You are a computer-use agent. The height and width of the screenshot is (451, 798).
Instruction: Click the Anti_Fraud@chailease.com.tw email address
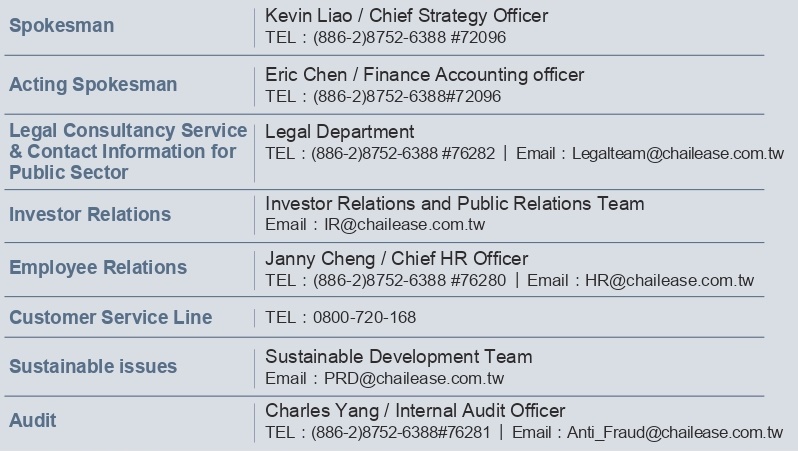(675, 433)
